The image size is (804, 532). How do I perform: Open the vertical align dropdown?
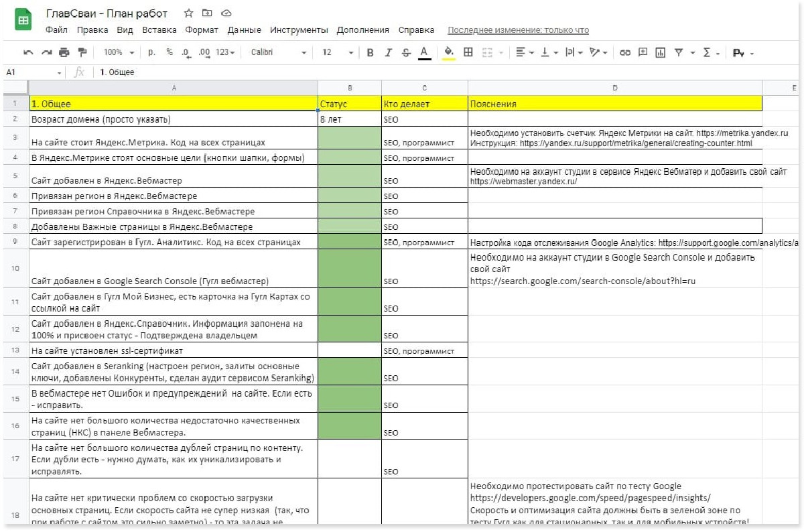coord(549,52)
